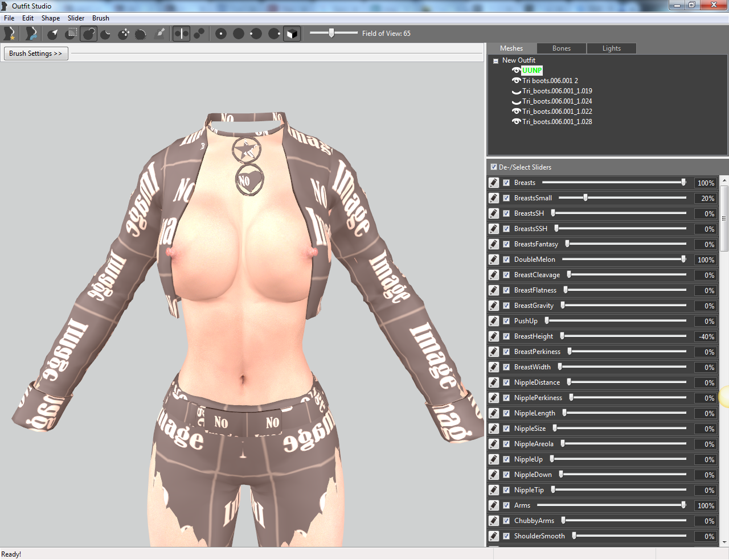
Task: Click the NippleUp slider track
Action: pos(618,459)
